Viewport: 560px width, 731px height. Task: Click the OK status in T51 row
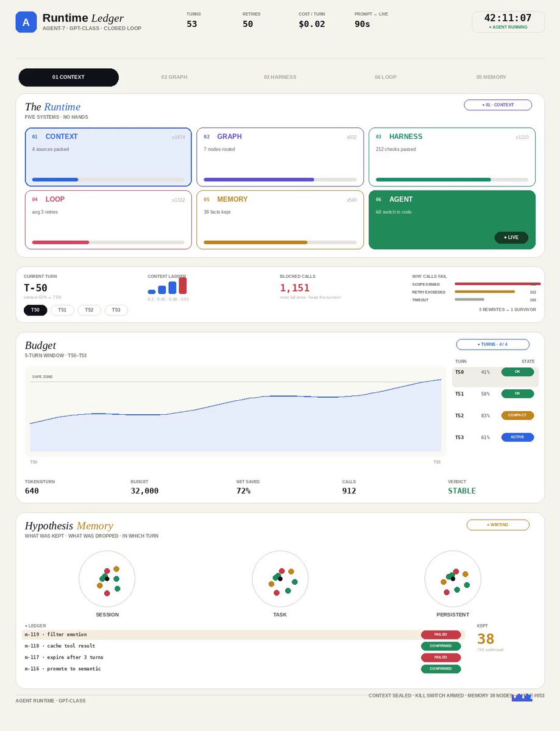coord(517,394)
